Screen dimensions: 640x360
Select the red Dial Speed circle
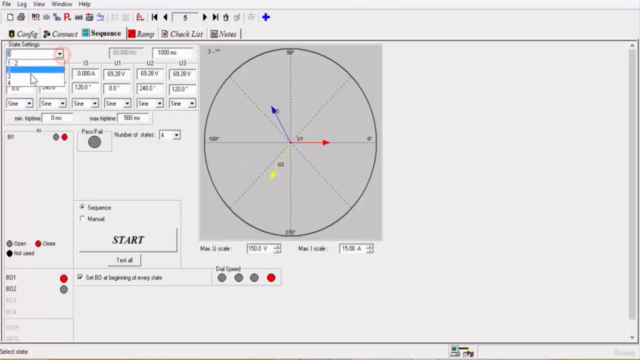pos(271,278)
